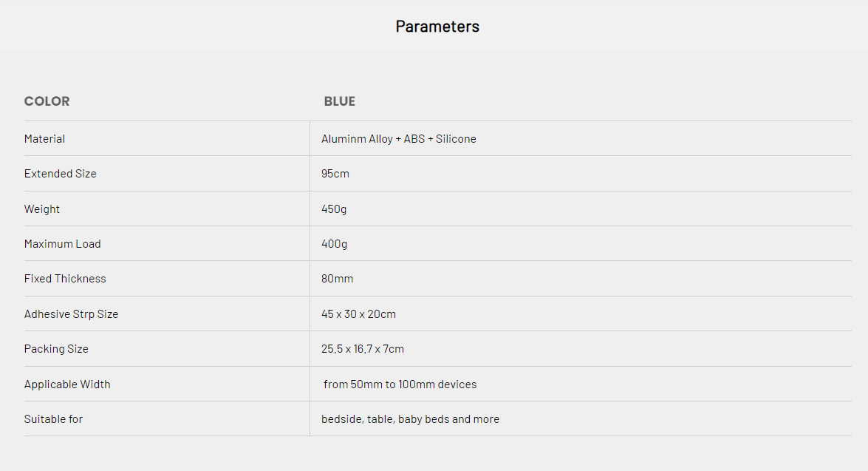The image size is (868, 471).
Task: Select the 450g weight value
Action: click(334, 209)
